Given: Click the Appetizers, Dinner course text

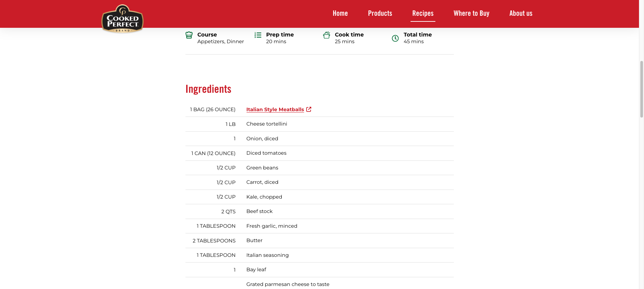Looking at the screenshot, I should point(220,42).
